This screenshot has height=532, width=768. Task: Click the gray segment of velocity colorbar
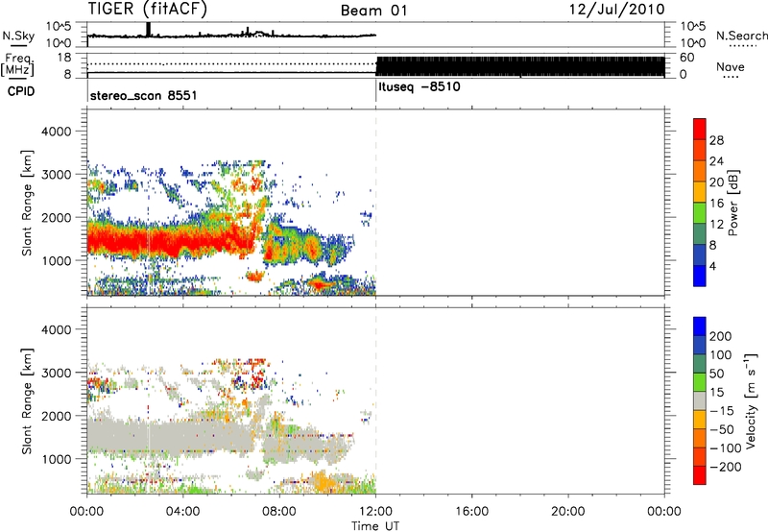pos(700,400)
